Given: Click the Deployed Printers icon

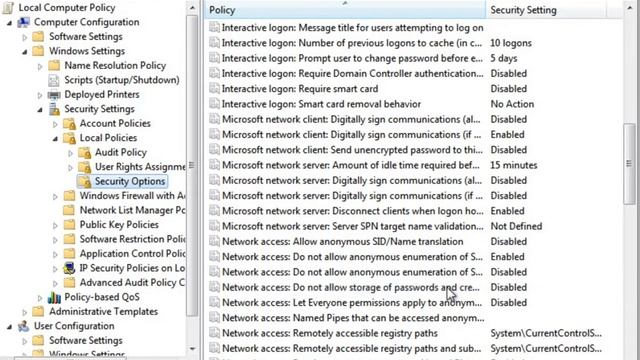Looking at the screenshot, I should coord(54,95).
